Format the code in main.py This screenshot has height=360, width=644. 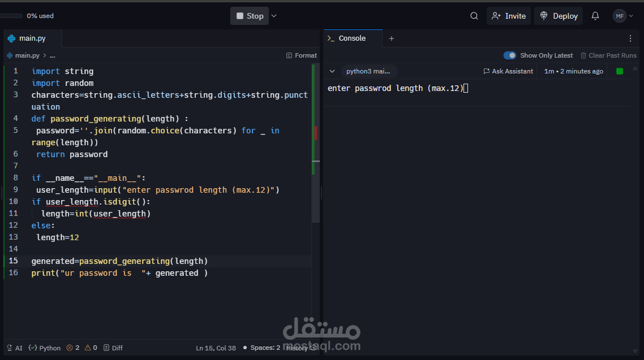click(x=302, y=55)
